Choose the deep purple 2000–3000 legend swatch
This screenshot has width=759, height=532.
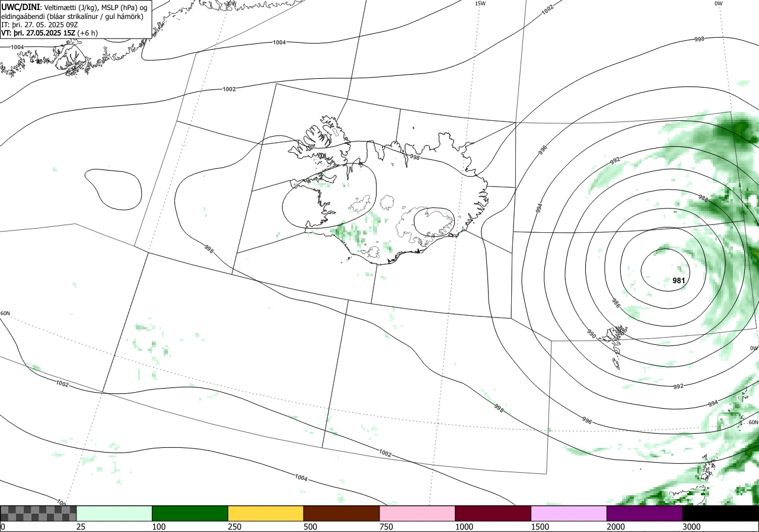[645, 513]
